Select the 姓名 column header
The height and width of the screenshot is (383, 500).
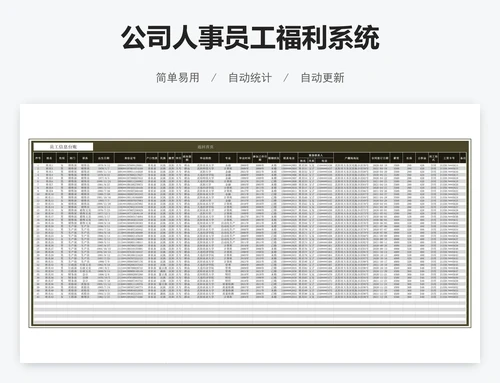[49, 158]
